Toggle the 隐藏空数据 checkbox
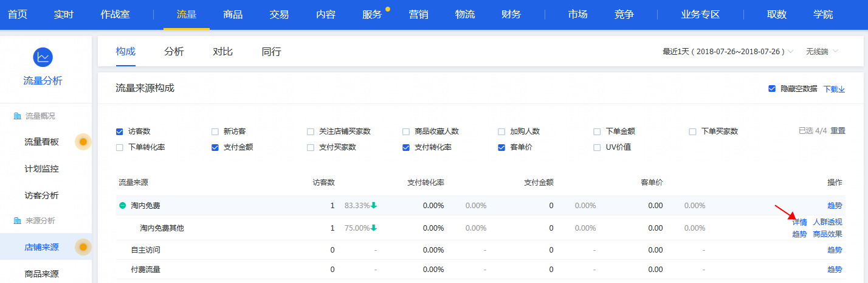 (x=772, y=89)
